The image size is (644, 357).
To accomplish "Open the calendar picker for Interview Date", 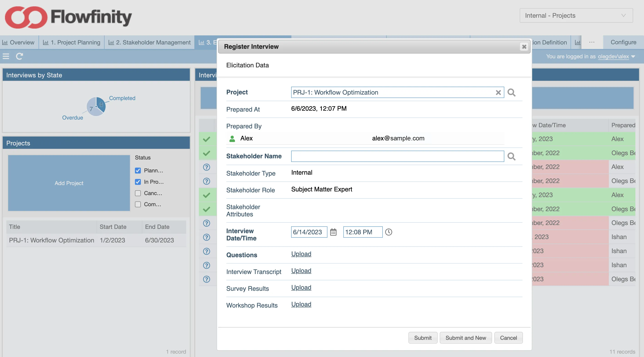I will click(x=333, y=232).
